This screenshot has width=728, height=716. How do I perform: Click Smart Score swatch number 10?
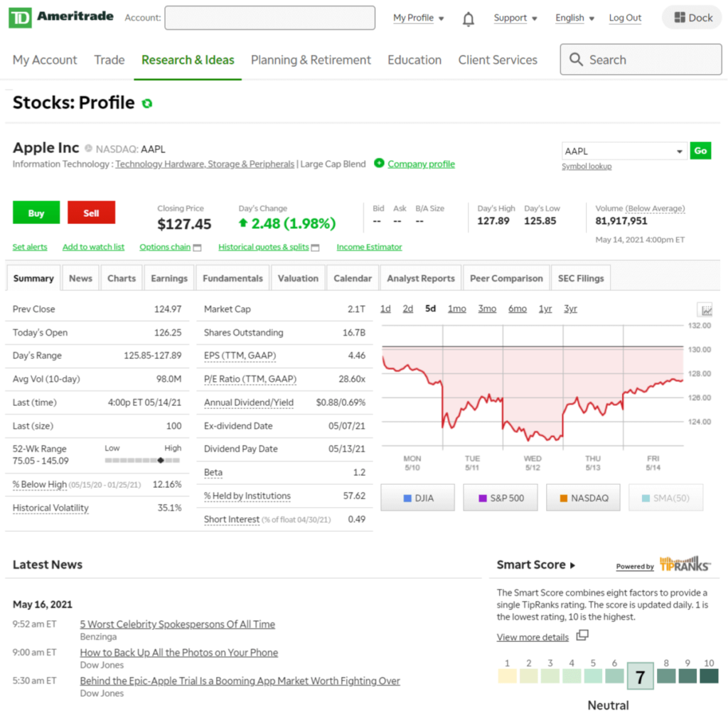coord(709,675)
